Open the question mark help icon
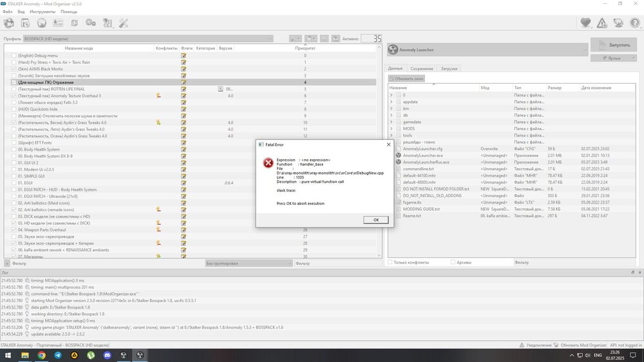 tap(635, 23)
